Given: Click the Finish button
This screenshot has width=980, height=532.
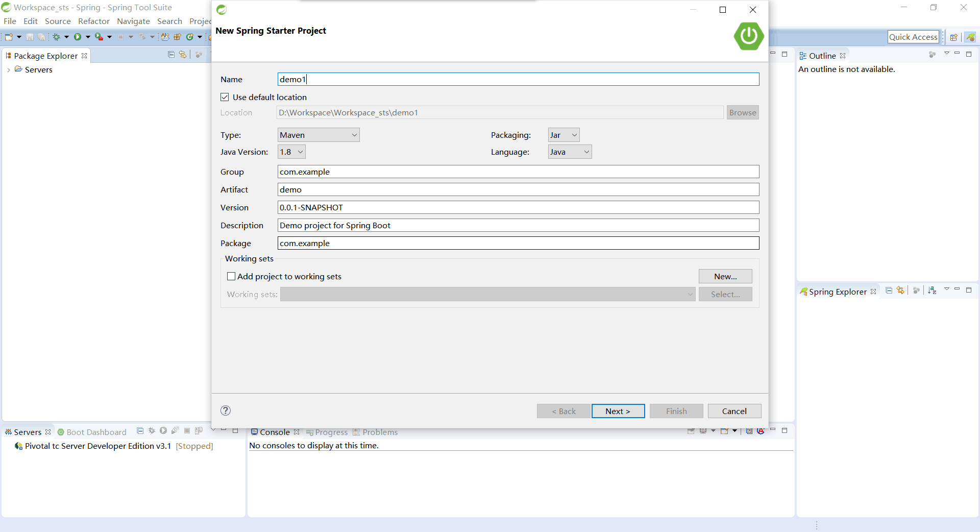Looking at the screenshot, I should click(x=676, y=411).
